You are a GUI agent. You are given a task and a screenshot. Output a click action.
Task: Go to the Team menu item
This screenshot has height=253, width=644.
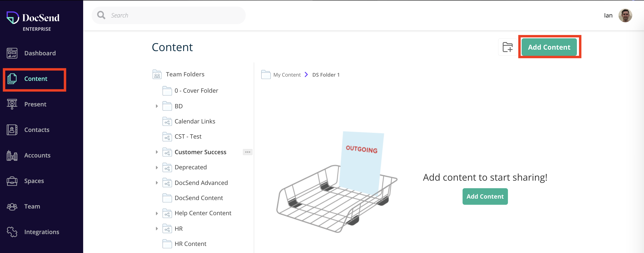tap(32, 206)
